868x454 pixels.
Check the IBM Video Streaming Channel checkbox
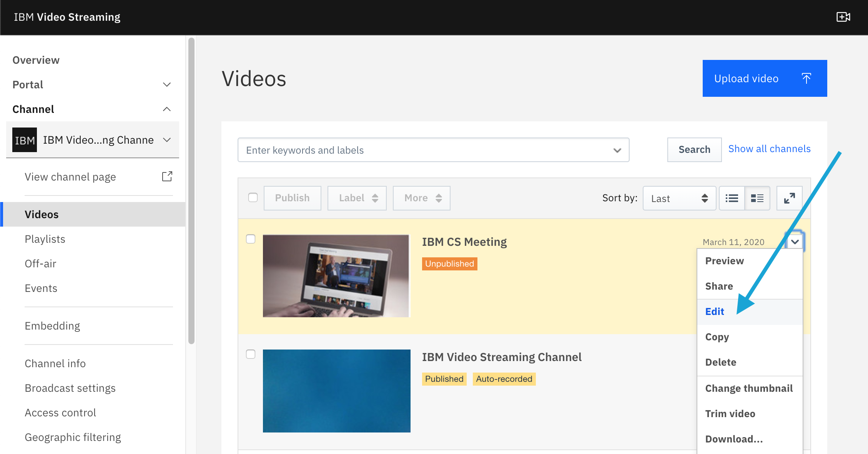click(x=251, y=354)
